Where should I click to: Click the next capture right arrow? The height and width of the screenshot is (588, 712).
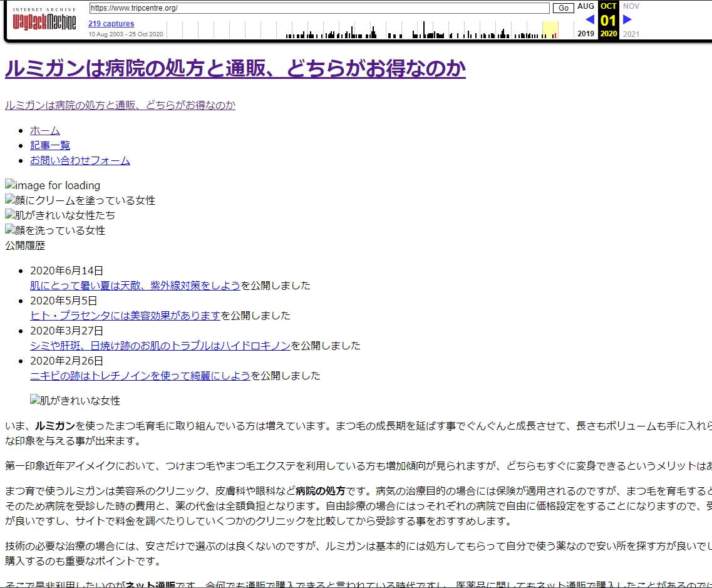[627, 19]
